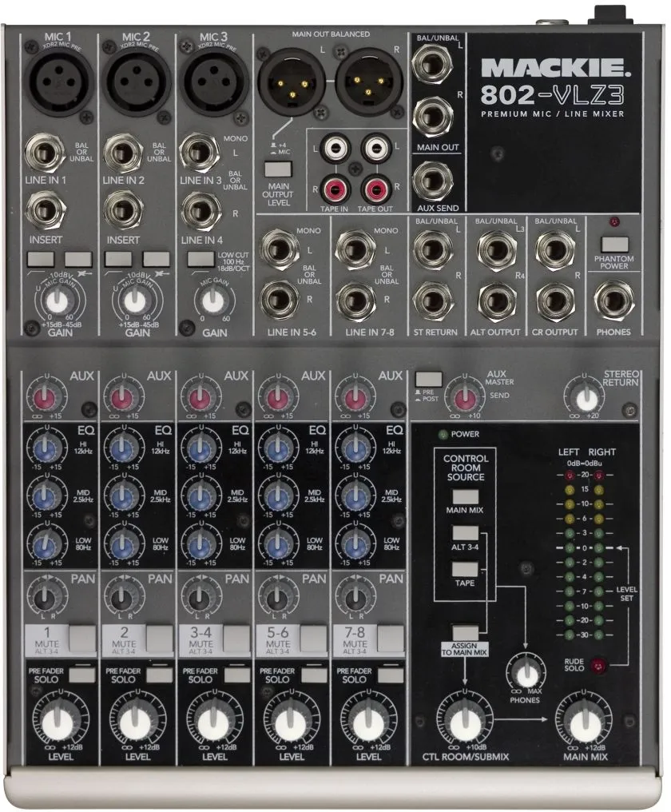The image size is (671, 812).
Task: Click the channel 1 Hi 12kHz EQ knob
Action: point(46,448)
